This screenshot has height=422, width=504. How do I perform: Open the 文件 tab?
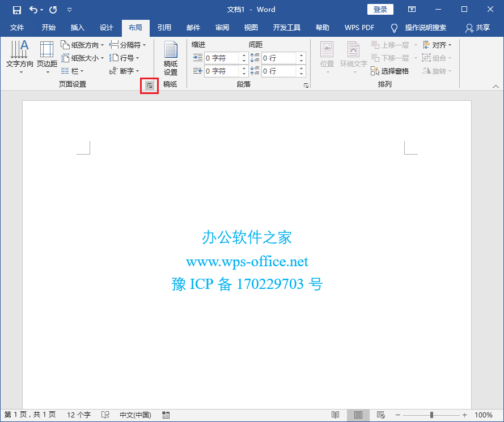click(x=17, y=28)
